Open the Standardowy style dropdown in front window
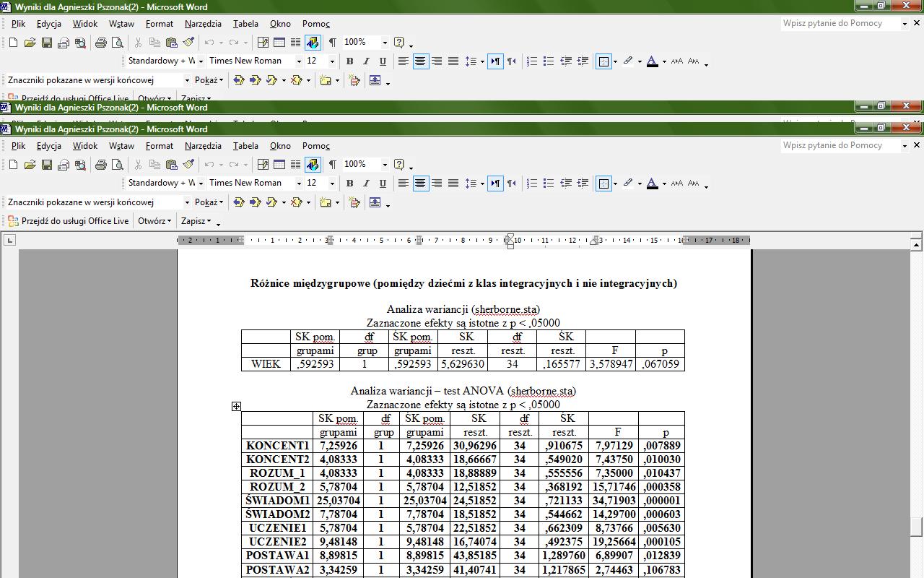This screenshot has width=924, height=578. (x=201, y=184)
